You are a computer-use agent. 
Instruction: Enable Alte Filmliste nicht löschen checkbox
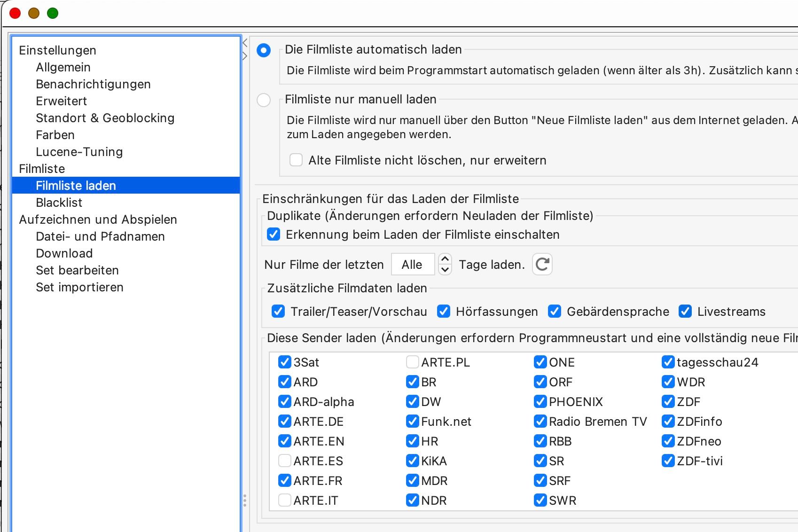pos(296,160)
